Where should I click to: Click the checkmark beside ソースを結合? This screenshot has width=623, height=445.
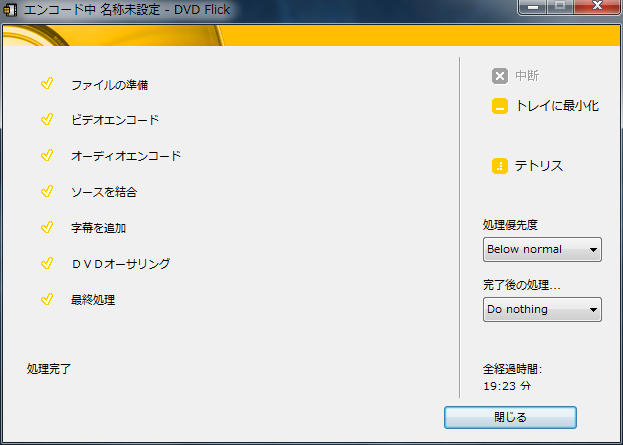pyautogui.click(x=47, y=191)
